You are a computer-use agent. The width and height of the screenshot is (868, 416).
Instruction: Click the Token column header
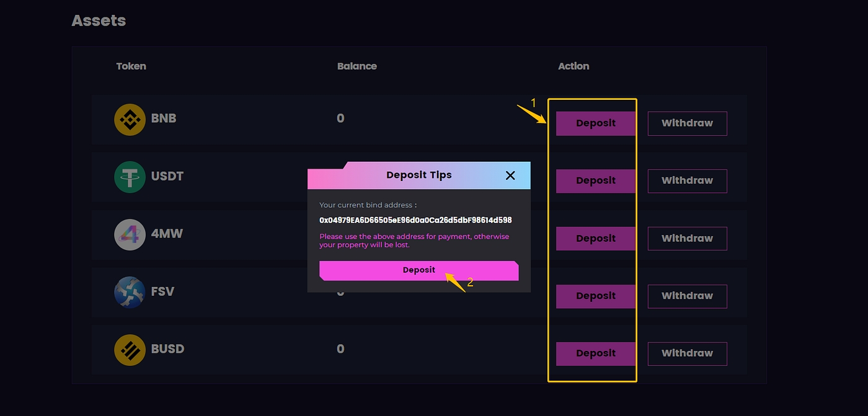(131, 66)
